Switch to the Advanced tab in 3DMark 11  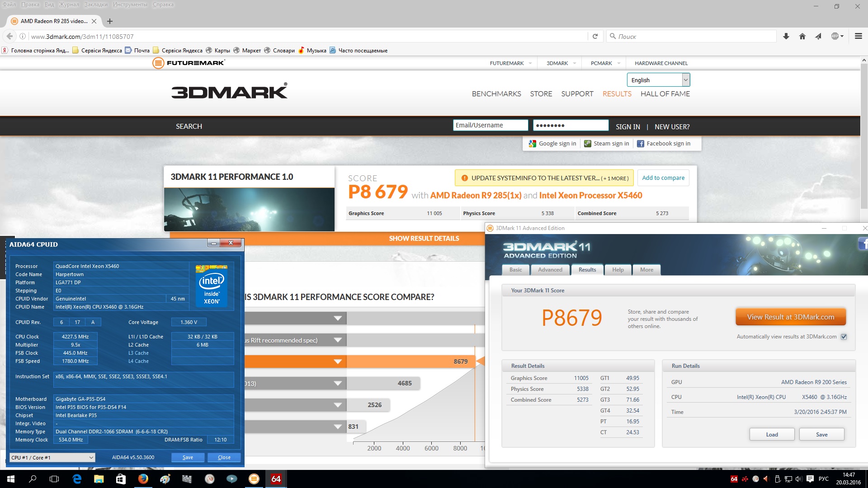550,270
